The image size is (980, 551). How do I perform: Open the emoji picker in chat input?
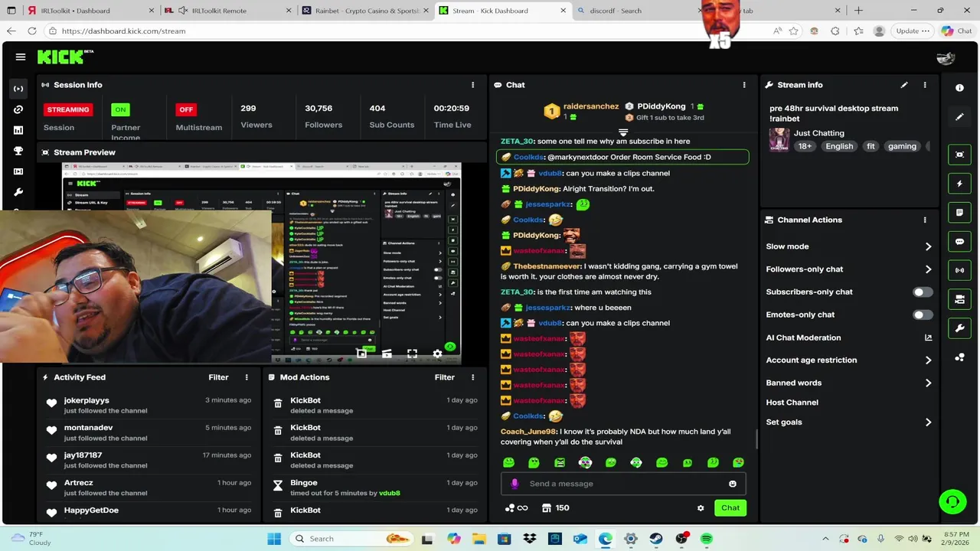(x=733, y=484)
